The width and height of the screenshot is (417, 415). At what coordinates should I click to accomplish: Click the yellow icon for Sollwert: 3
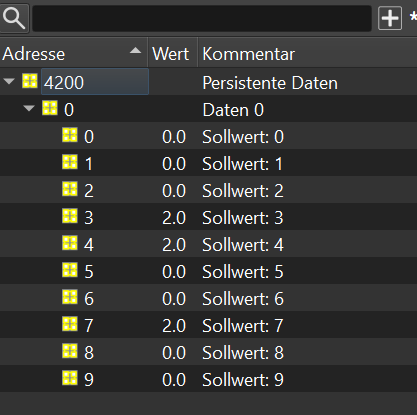coord(70,216)
